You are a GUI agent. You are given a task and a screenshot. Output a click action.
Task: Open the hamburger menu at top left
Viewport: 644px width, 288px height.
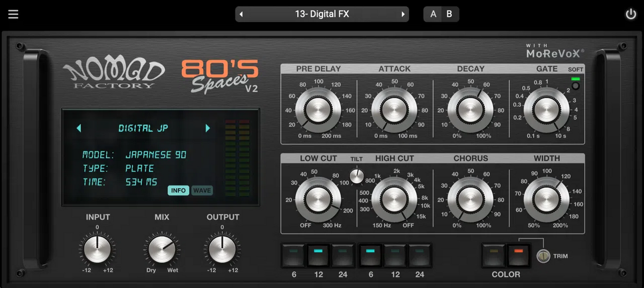coord(13,14)
